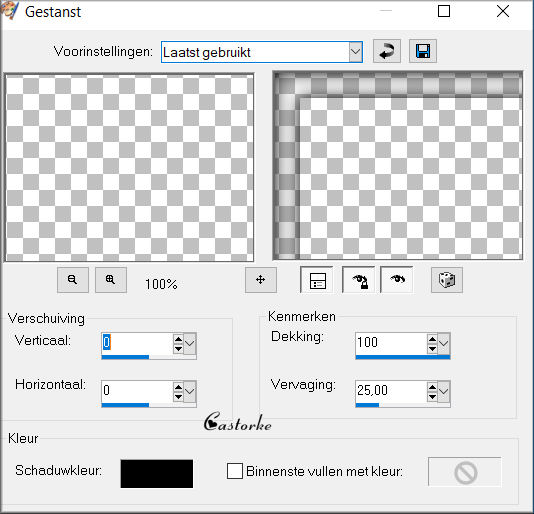534x514 pixels.
Task: Increase Horizontaal value with up arrow
Action: point(178,387)
